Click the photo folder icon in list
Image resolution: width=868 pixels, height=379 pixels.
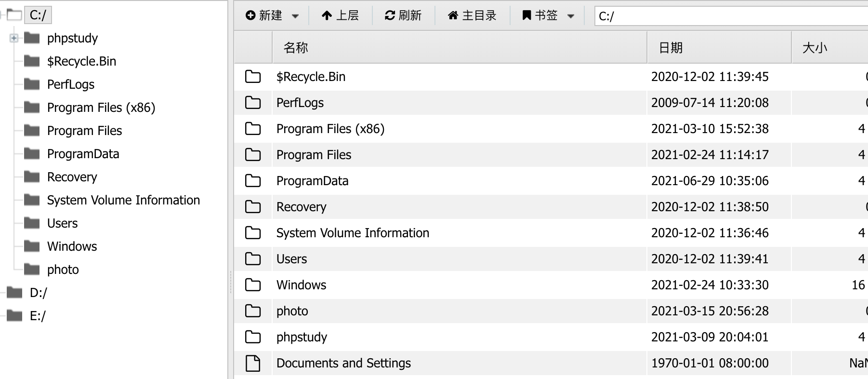pyautogui.click(x=253, y=311)
